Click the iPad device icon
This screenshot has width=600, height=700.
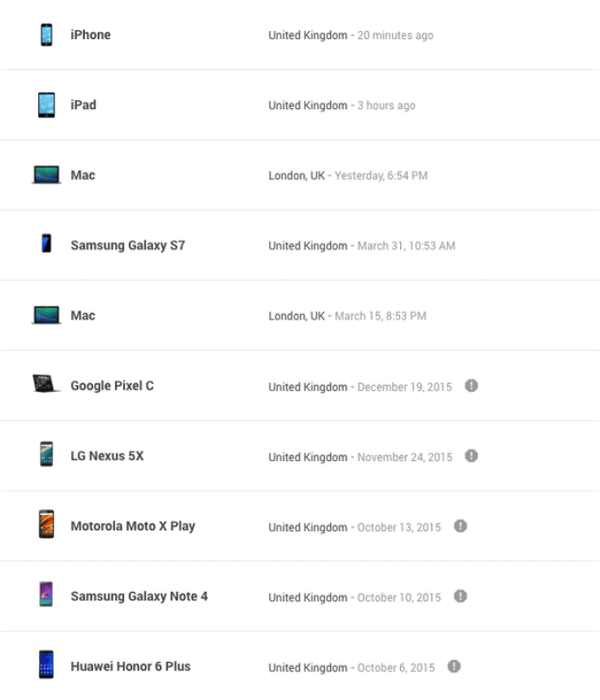pyautogui.click(x=47, y=105)
